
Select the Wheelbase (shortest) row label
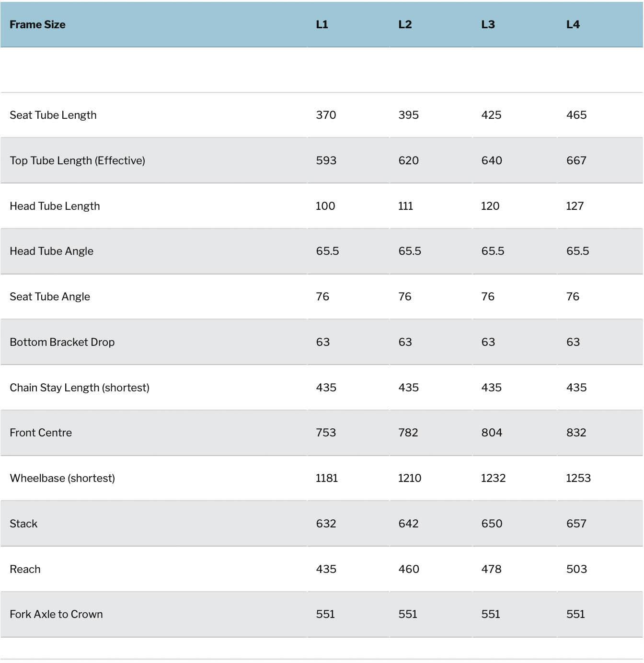[x=62, y=478]
